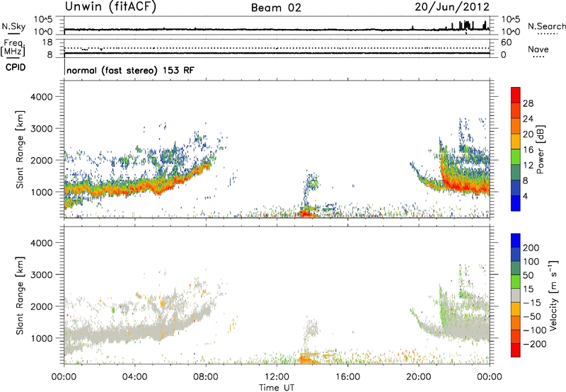The height and width of the screenshot is (392, 566).
Task: Click the 'N.Sky' label
Action: coord(13,26)
